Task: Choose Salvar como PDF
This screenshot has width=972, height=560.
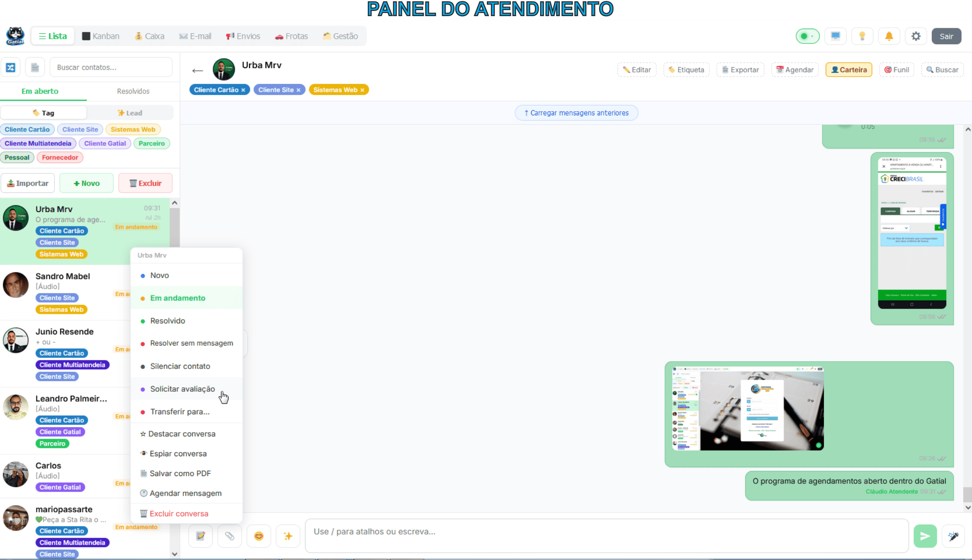Action: coord(186,473)
